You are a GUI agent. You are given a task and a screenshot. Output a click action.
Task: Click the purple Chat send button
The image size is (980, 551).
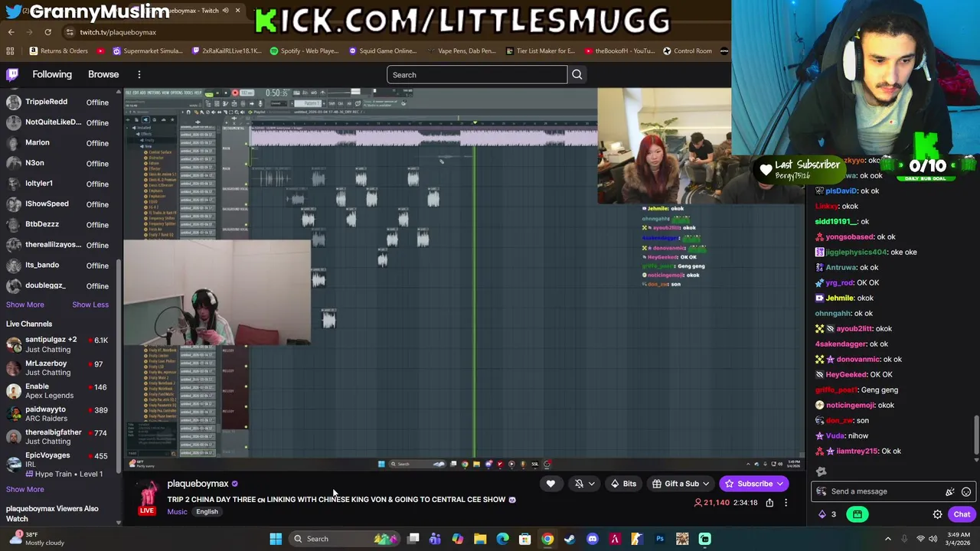(962, 514)
